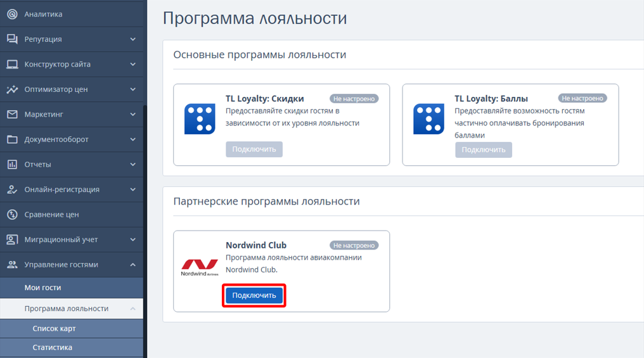This screenshot has height=358, width=644.
Task: Click the Программа лояльности page title
Action: tap(255, 18)
